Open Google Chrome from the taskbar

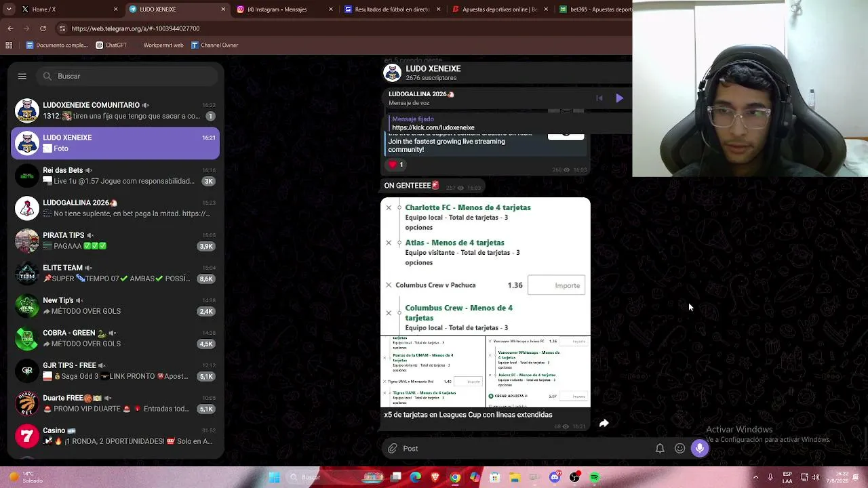point(455,478)
